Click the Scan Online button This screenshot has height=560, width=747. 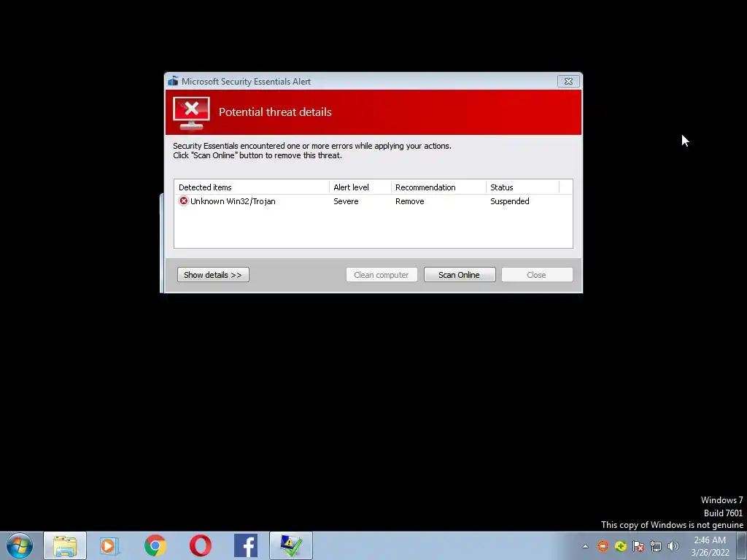[460, 275]
